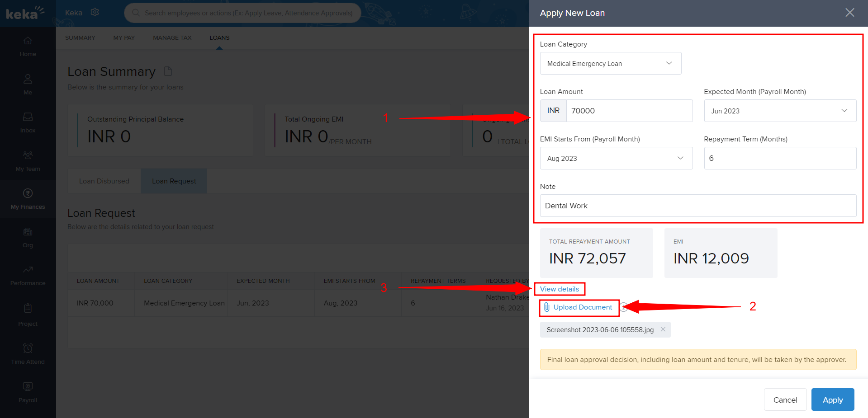Open Home from the sidebar
The width and height of the screenshot is (868, 418).
point(28,46)
